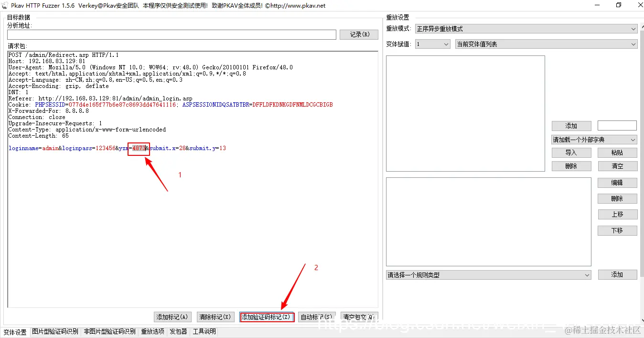Click the DNT: 1 header line
Viewport: 644px width, 338px height.
(18, 92)
